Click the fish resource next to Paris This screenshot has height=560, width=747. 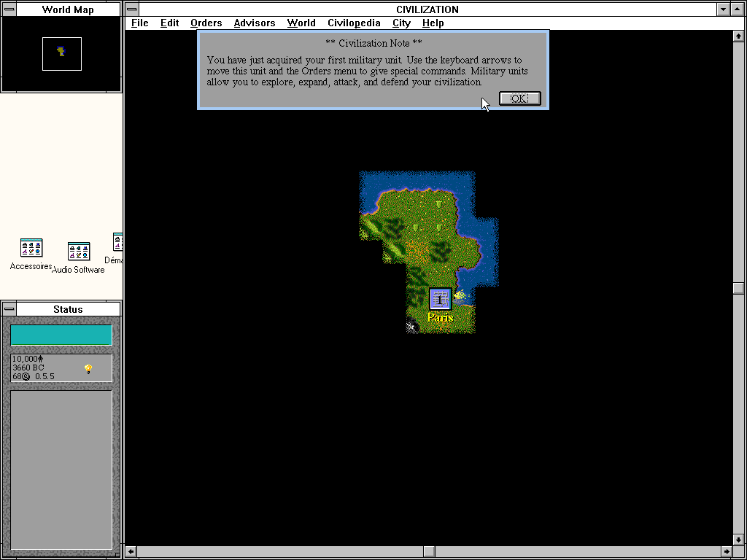(460, 296)
